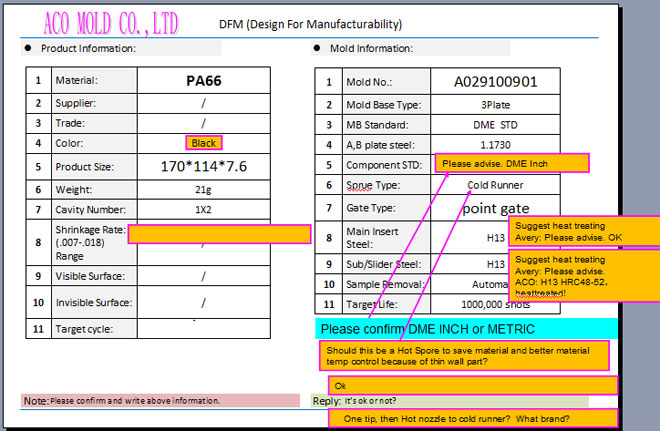The image size is (660, 431).
Task: Select the Sample Removal label
Action: coord(385,285)
